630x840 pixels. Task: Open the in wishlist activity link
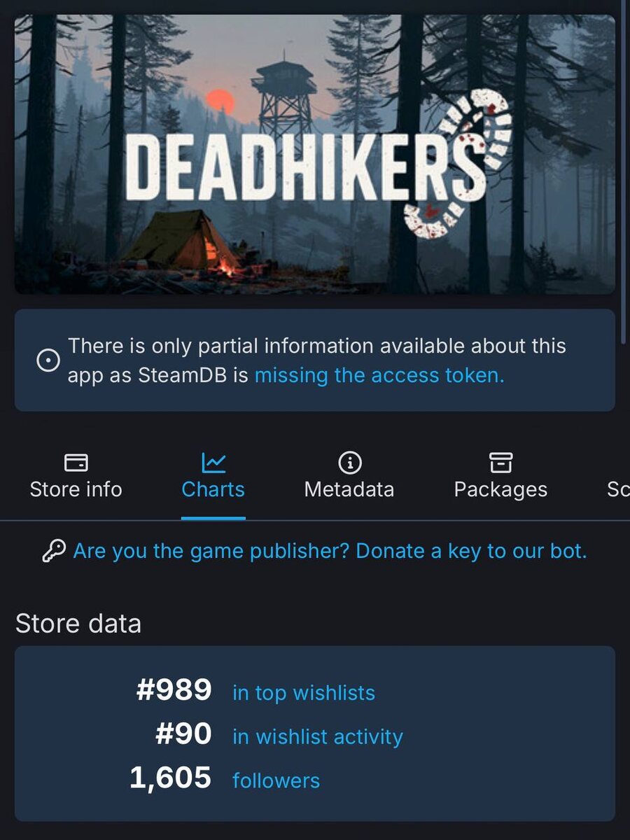click(318, 736)
